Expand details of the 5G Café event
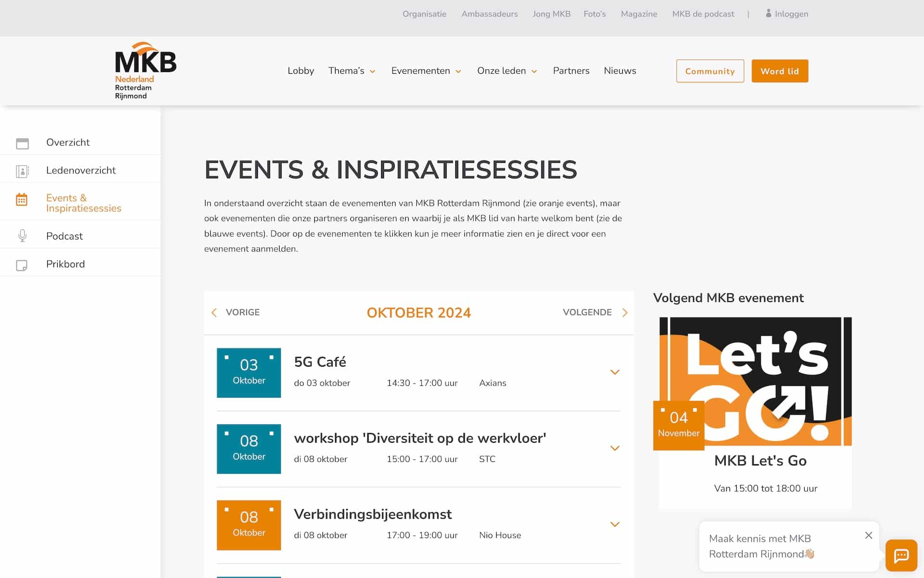924x578 pixels. (x=615, y=372)
